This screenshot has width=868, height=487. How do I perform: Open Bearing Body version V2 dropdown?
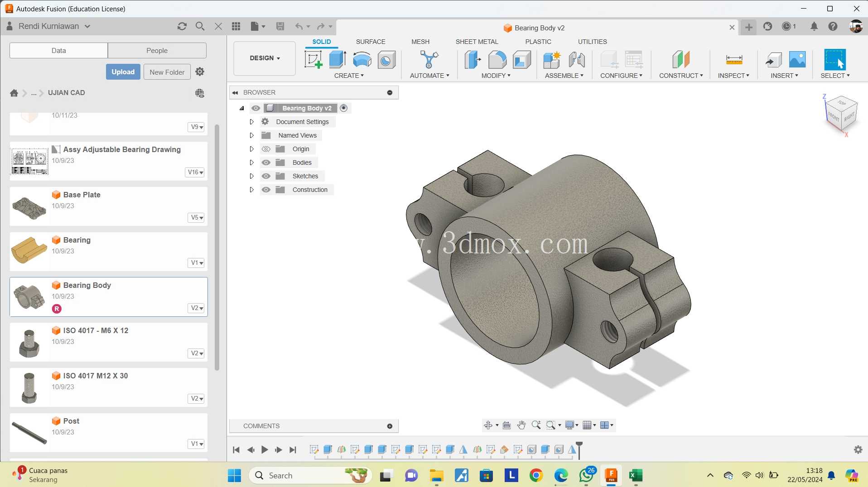pyautogui.click(x=196, y=308)
